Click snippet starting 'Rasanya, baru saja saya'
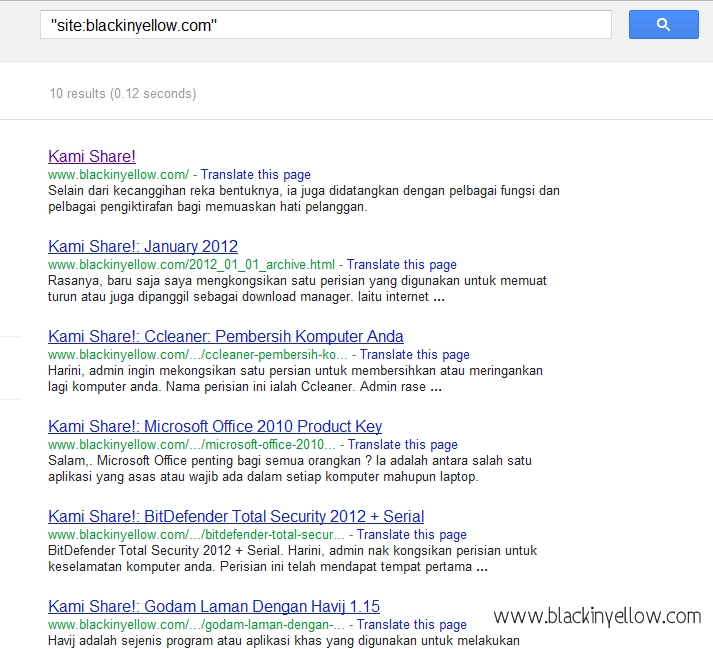 [x=297, y=289]
